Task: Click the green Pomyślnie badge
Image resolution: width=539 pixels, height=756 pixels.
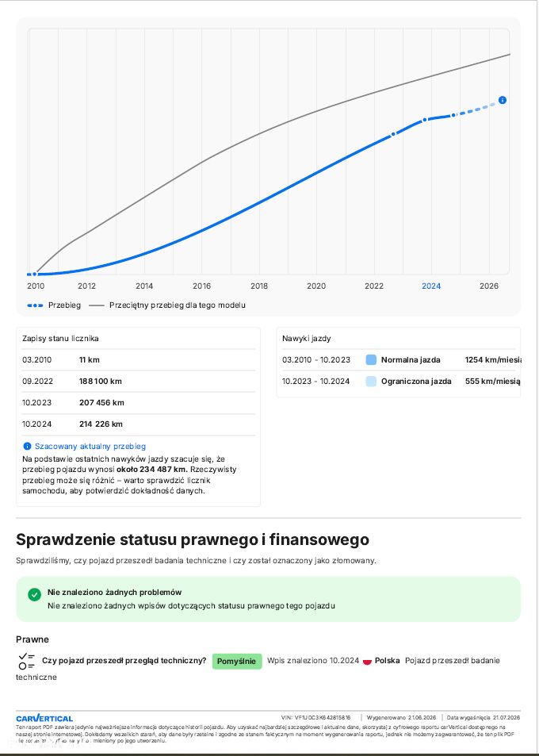Action: tap(237, 661)
